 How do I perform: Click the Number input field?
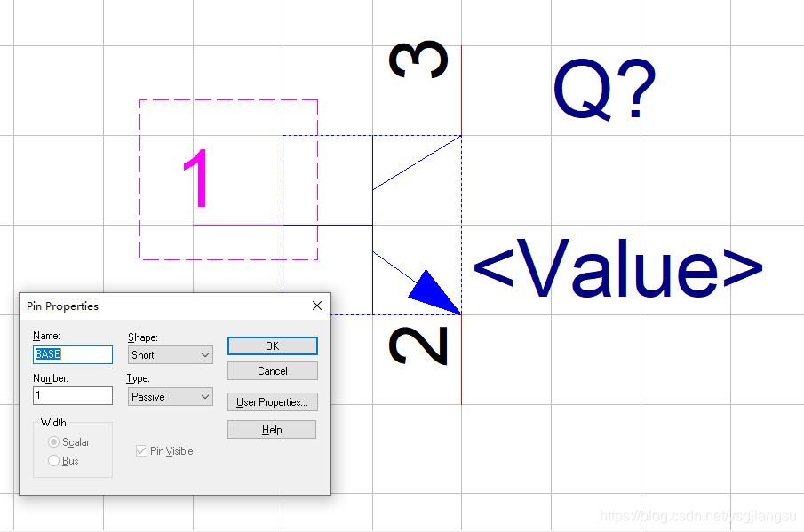click(72, 396)
